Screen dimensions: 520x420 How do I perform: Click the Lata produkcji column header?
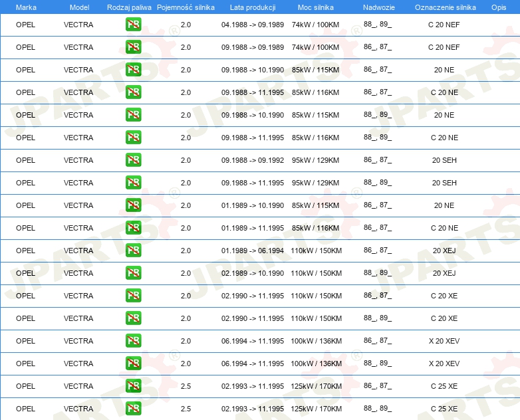pos(253,7)
